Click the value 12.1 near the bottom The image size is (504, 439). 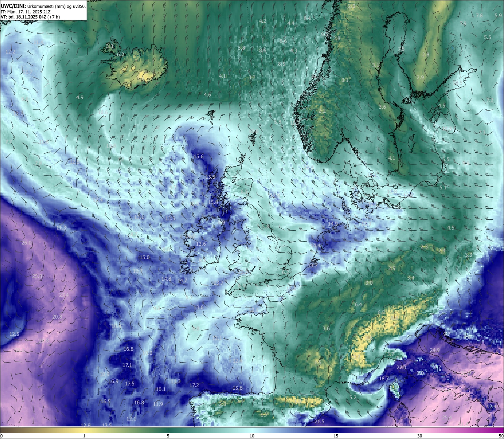tap(132, 419)
